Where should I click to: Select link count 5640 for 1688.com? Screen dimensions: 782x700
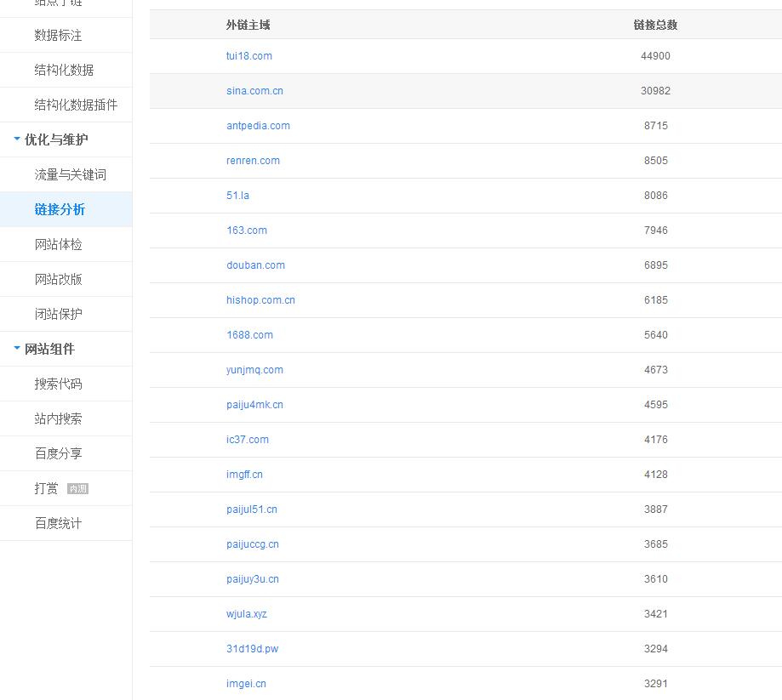point(655,335)
